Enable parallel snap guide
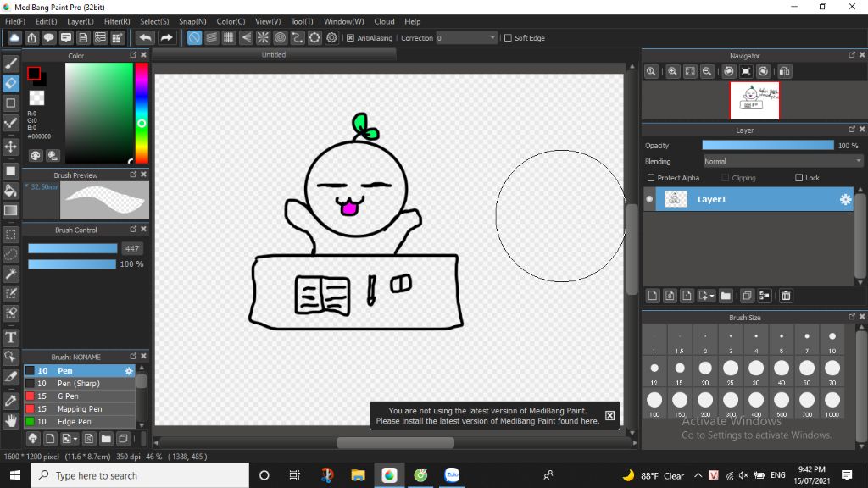868x488 pixels. pyautogui.click(x=211, y=37)
